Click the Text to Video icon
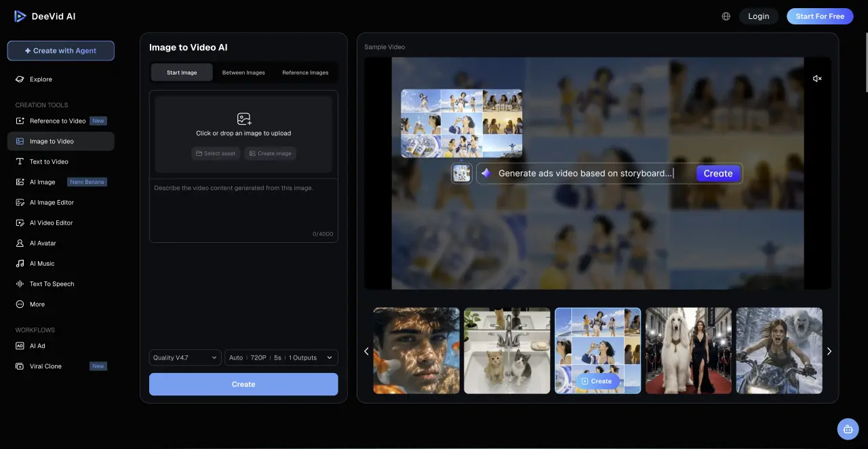This screenshot has height=449, width=868. pyautogui.click(x=20, y=161)
